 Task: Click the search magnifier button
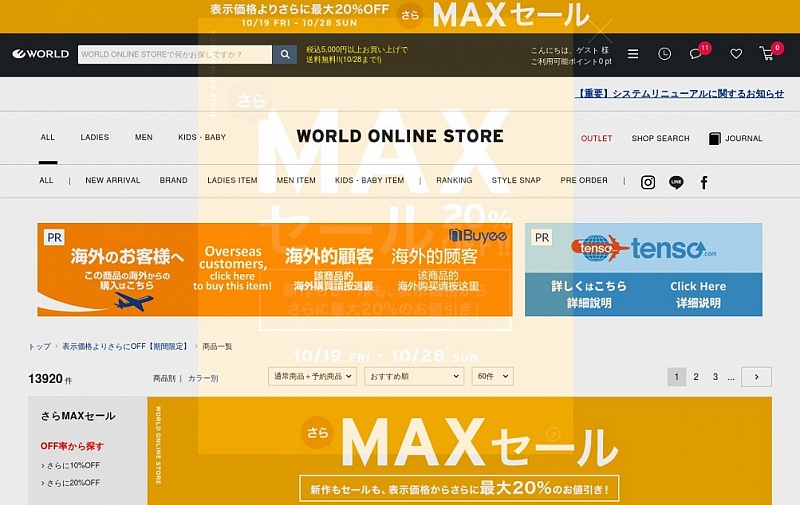(x=285, y=54)
